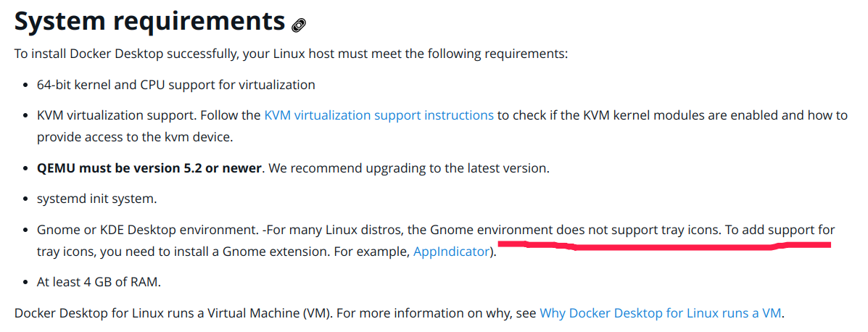Viewport: 868px width, 332px height.
Task: Click the bullet point before systemd init system
Action: click(x=25, y=199)
